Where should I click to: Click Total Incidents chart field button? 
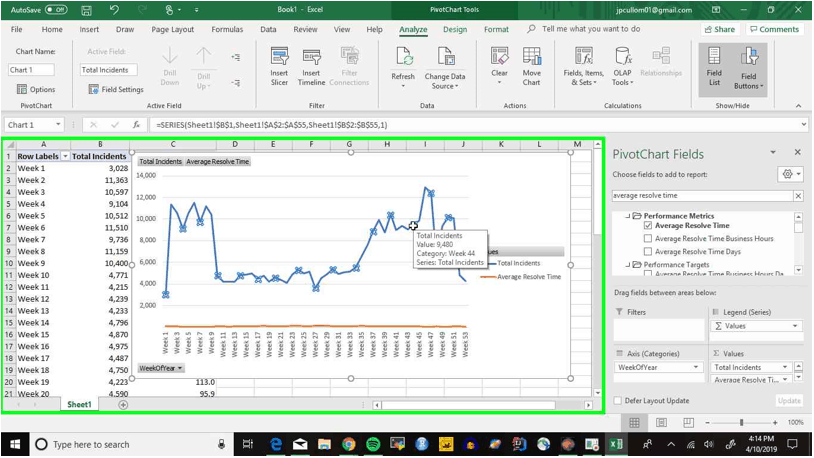click(160, 161)
